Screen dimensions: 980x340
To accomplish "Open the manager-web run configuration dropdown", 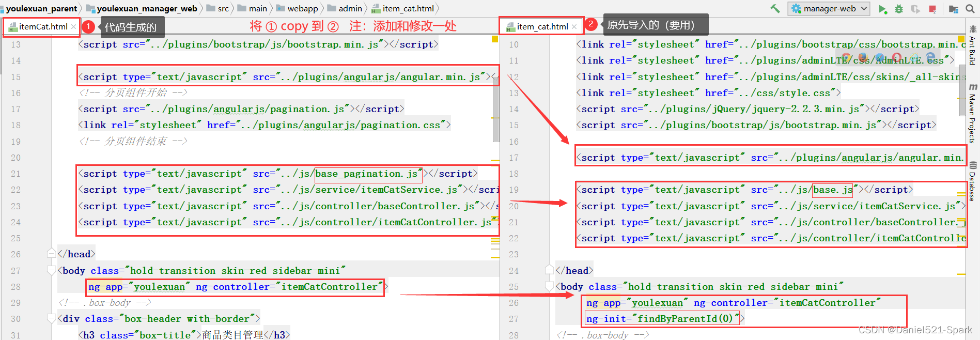I will pos(829,8).
